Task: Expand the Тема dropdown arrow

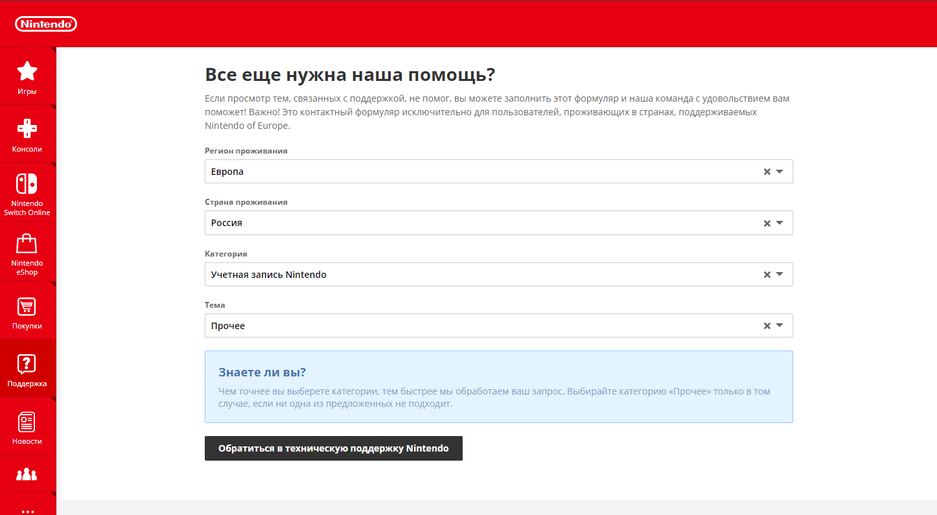Action: pos(780,326)
